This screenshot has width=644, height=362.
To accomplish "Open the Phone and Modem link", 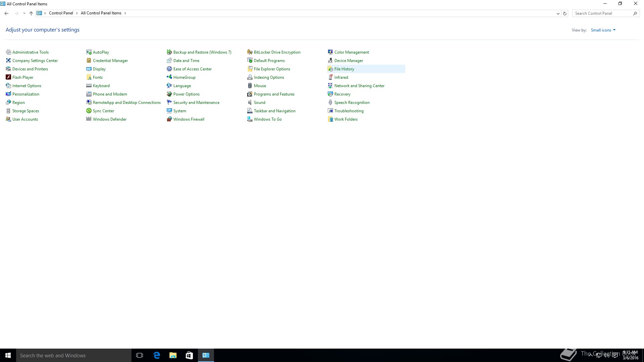I will [x=110, y=94].
